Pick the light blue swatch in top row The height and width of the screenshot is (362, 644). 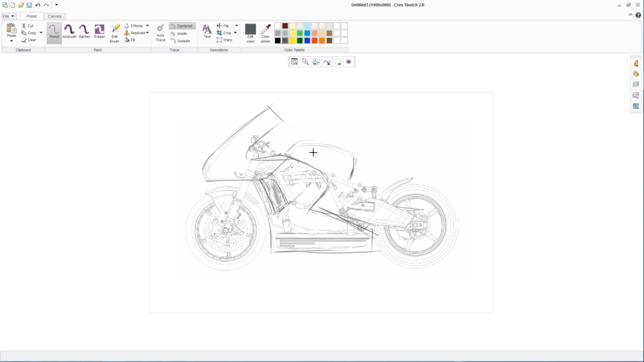coord(307,26)
